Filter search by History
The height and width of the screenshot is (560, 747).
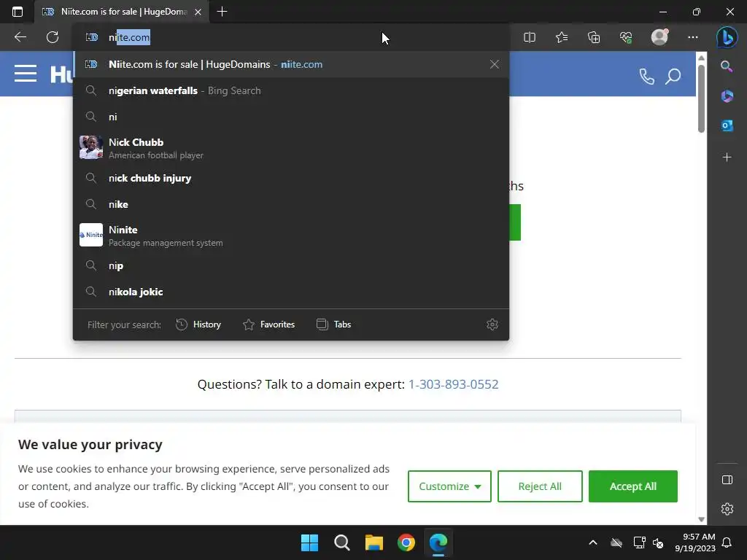point(198,324)
